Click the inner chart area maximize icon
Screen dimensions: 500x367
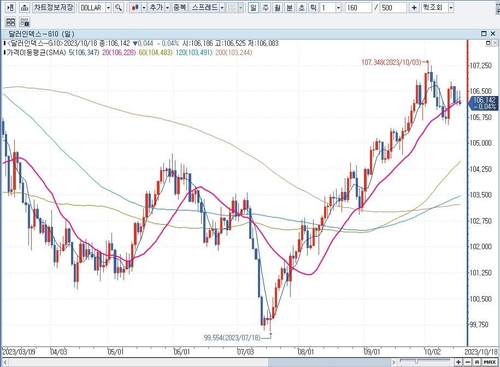[488, 43]
